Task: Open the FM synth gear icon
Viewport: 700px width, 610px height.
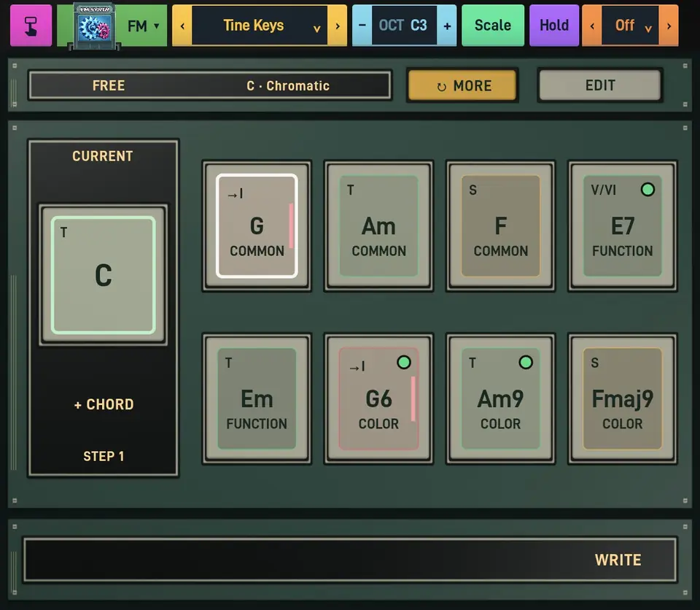Action: click(94, 26)
